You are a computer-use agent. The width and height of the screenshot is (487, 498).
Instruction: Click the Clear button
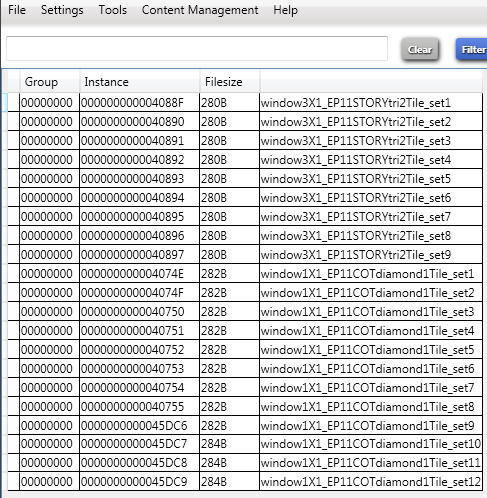tap(420, 50)
